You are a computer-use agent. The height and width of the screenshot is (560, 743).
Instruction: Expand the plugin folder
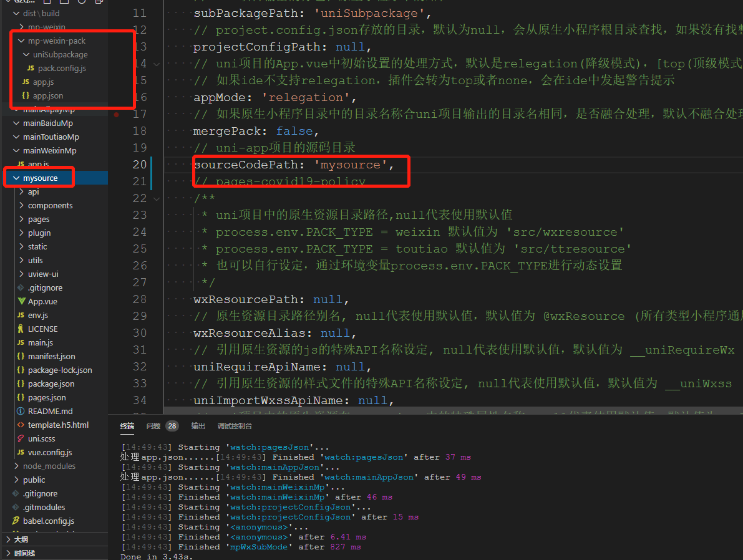pos(21,233)
